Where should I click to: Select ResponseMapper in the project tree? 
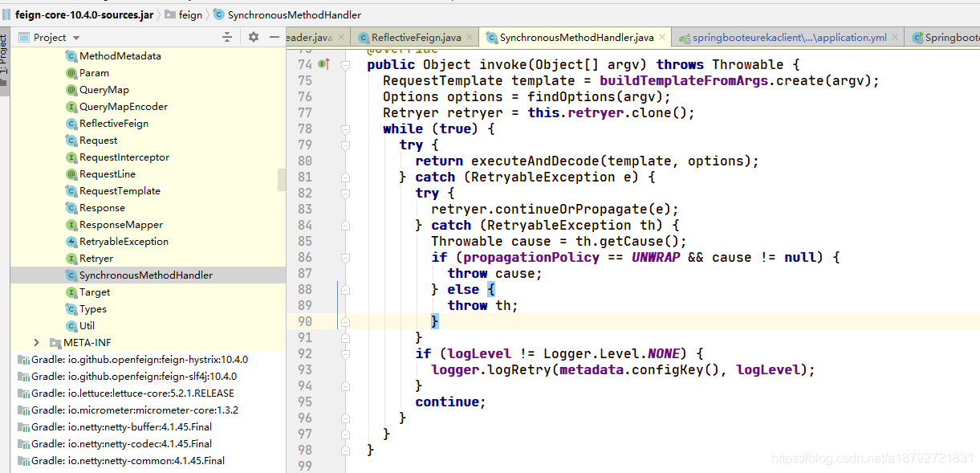click(x=121, y=225)
